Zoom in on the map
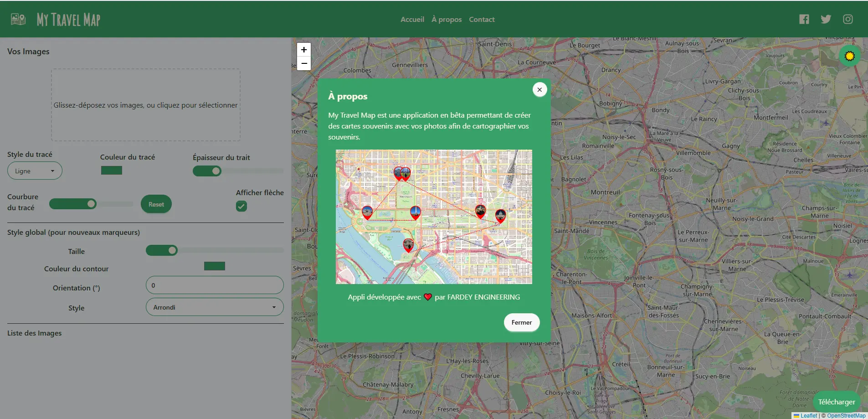 [x=304, y=50]
